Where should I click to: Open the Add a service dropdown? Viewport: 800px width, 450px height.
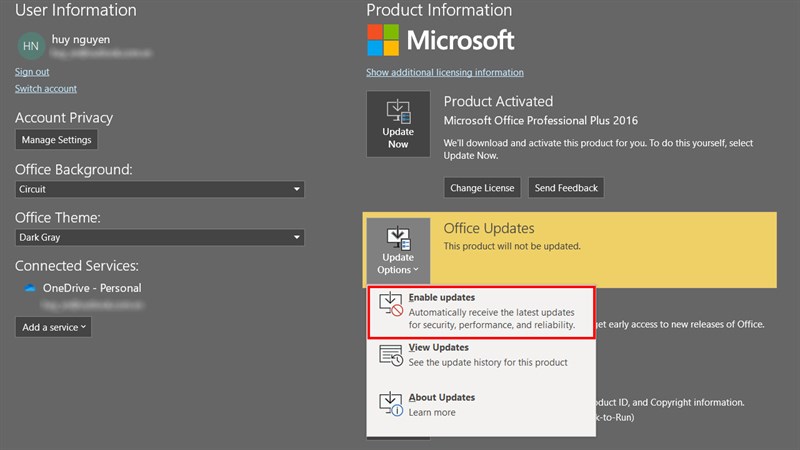pos(53,327)
